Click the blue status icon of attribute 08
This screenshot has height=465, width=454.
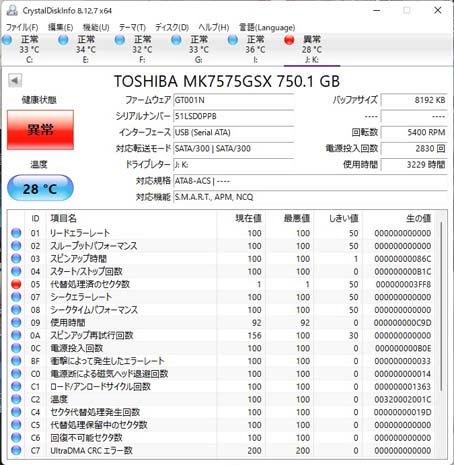click(x=16, y=310)
